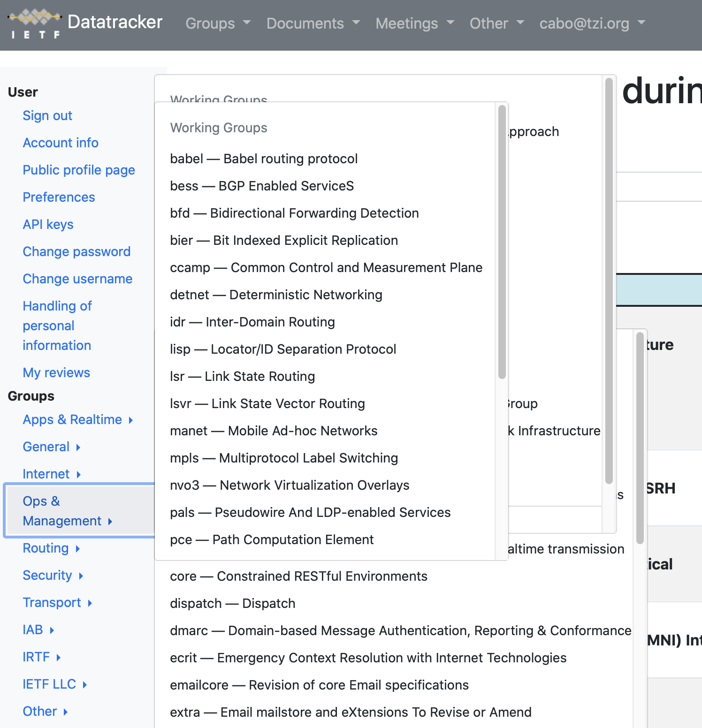The height and width of the screenshot is (728, 702).
Task: Expand IRTF submenu
Action: pyautogui.click(x=42, y=657)
